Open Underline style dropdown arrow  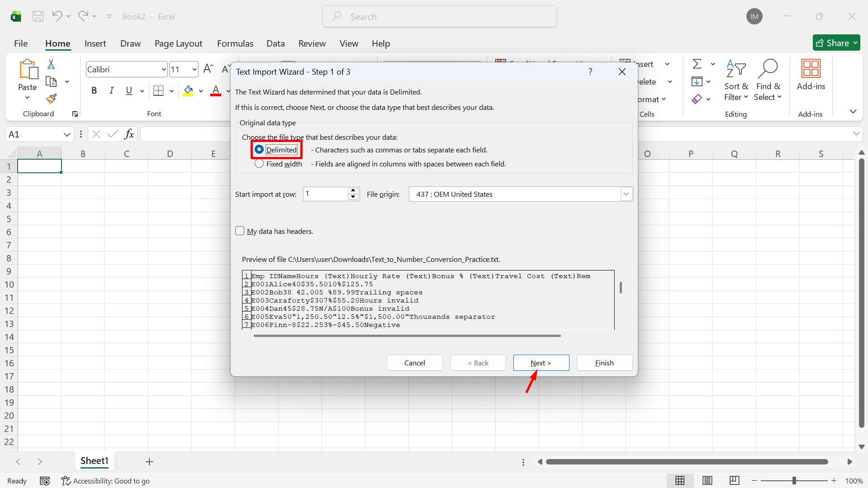point(142,90)
